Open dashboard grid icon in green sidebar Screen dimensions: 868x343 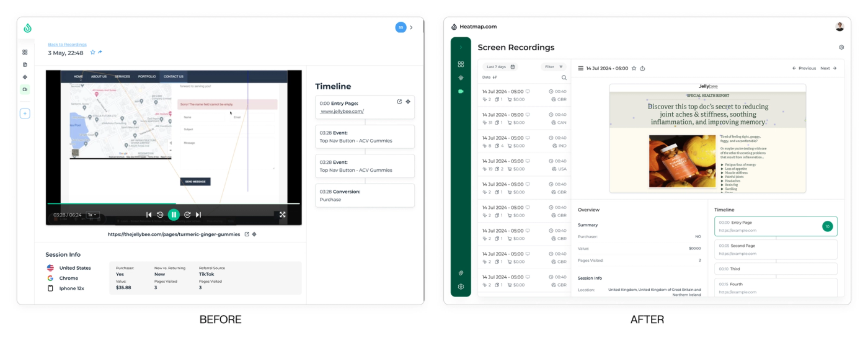click(461, 64)
